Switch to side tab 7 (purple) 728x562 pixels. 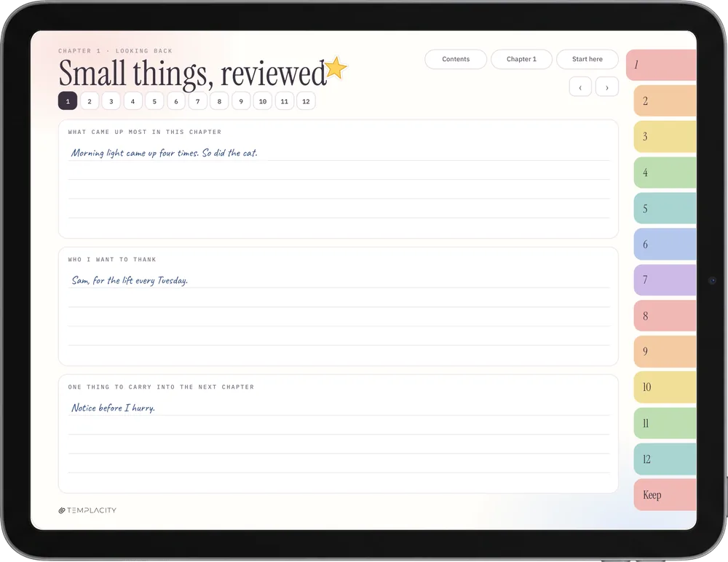[x=665, y=280]
